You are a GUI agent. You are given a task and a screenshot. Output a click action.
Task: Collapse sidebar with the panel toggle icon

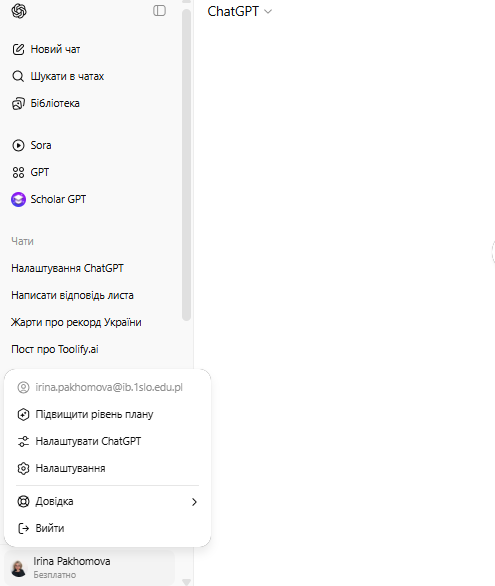(160, 10)
